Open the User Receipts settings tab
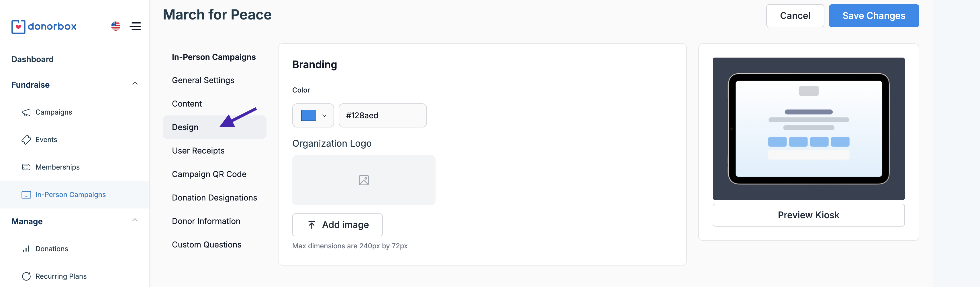The image size is (980, 287). [198, 151]
